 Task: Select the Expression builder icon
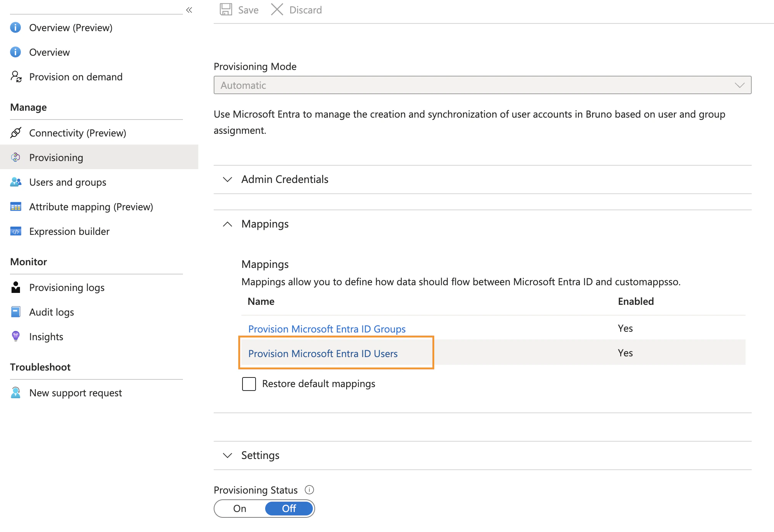16,231
